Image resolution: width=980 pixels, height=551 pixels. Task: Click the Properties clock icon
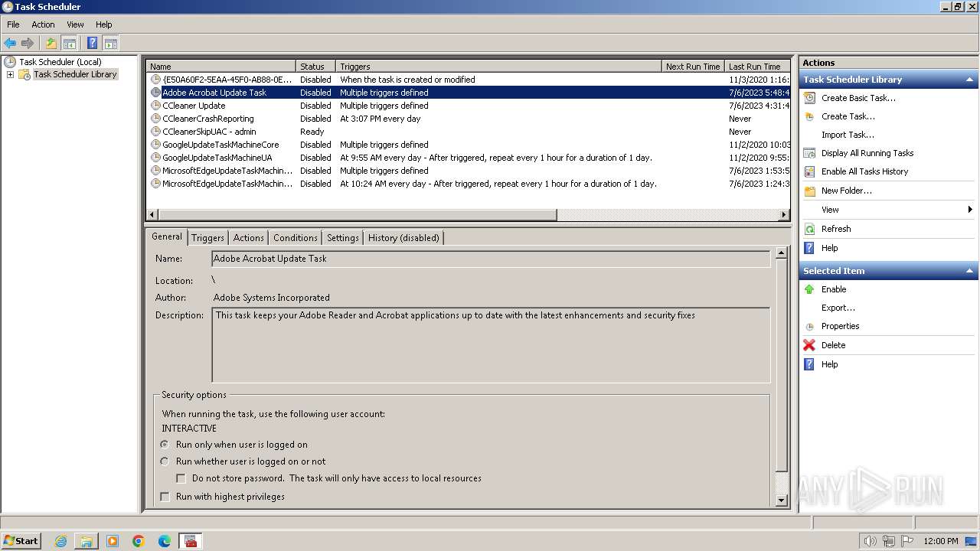tap(809, 326)
